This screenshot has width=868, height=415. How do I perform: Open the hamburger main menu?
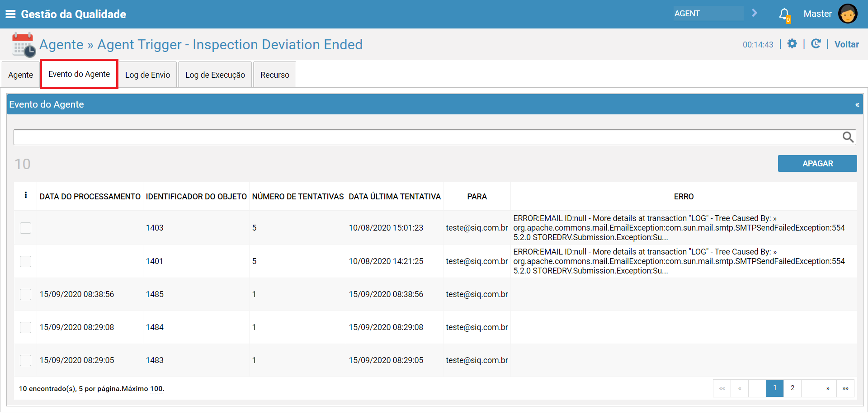point(10,14)
